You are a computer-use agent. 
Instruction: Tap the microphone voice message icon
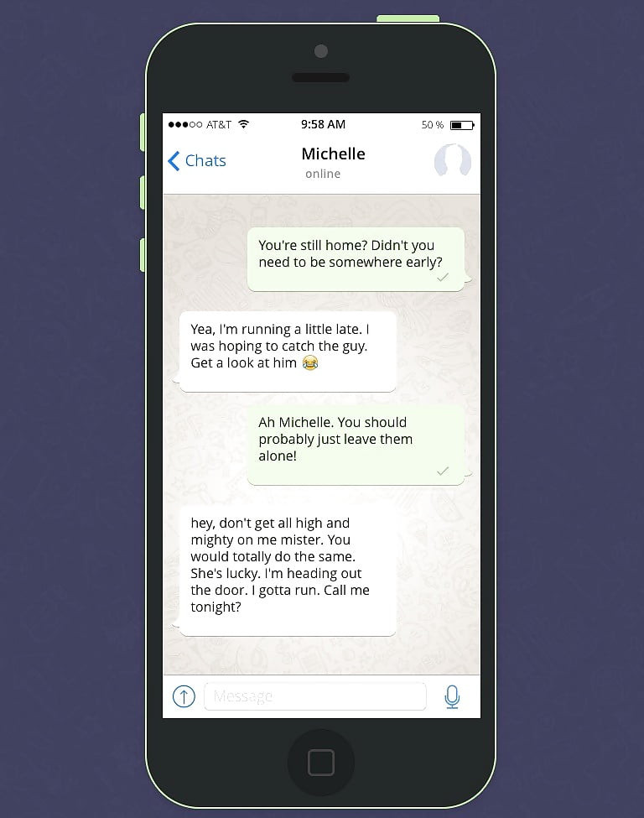[x=452, y=696]
